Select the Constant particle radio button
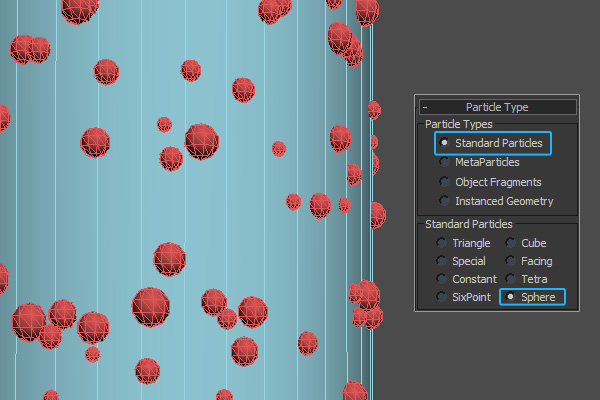Screen dimensions: 600x400 click(x=441, y=279)
